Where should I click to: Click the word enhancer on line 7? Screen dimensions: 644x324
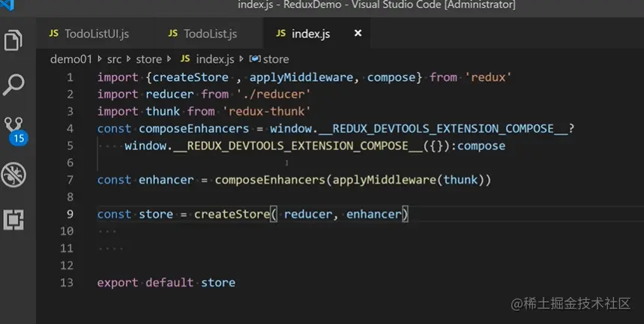166,180
